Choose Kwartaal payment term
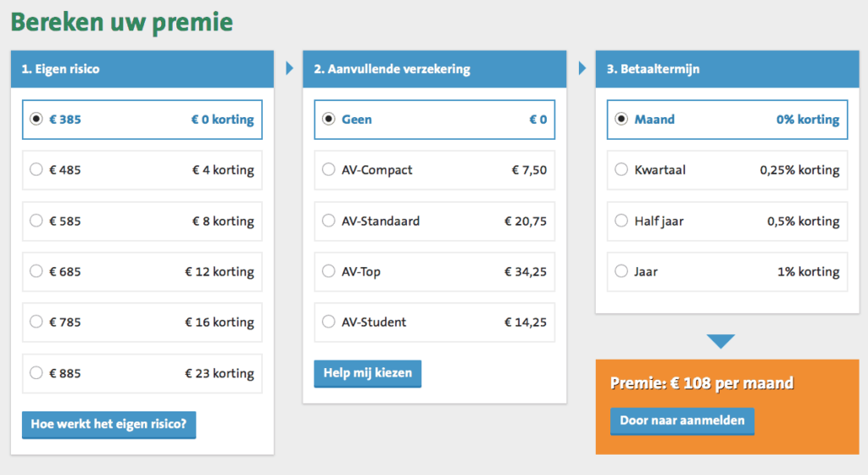868x475 pixels. (621, 170)
